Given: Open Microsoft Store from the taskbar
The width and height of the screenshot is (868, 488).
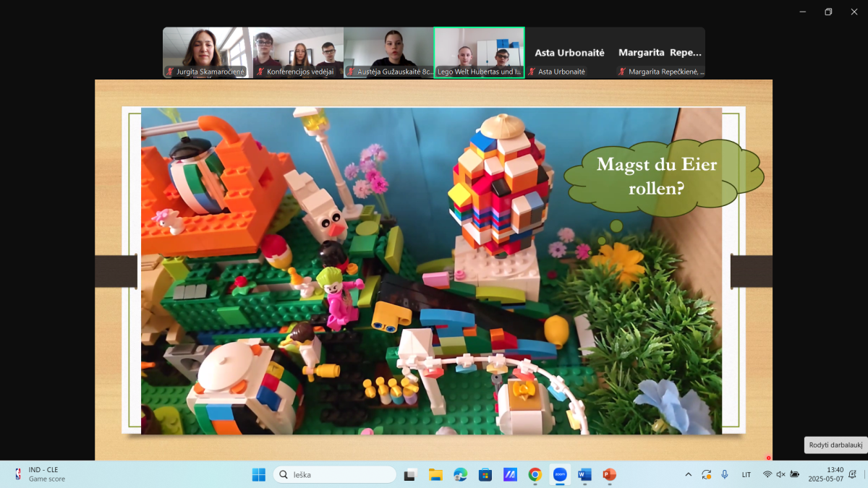Looking at the screenshot, I should tap(485, 475).
